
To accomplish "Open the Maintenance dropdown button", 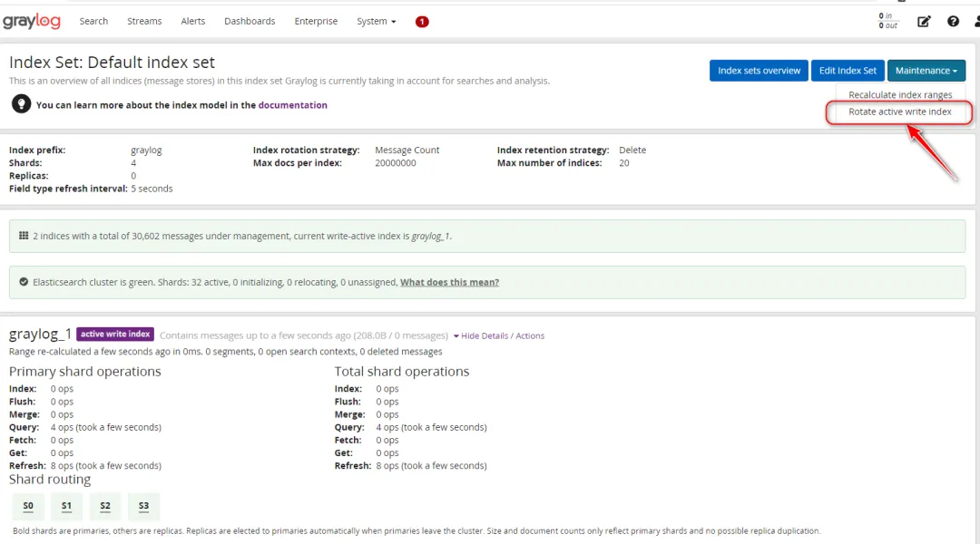I will [x=926, y=71].
